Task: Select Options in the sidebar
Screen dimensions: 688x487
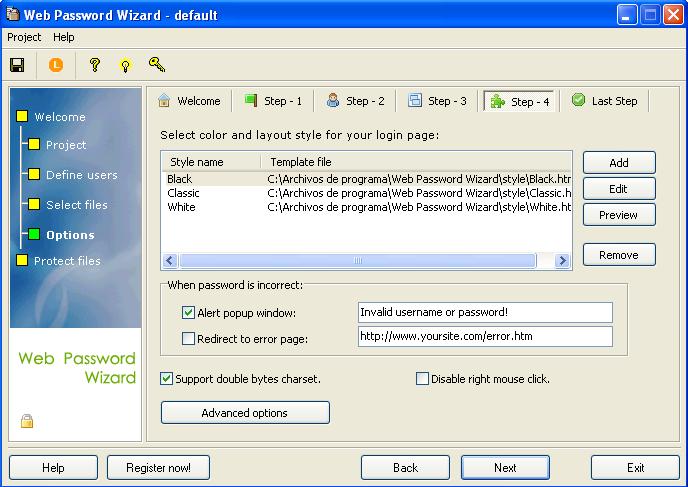Action: (x=71, y=235)
